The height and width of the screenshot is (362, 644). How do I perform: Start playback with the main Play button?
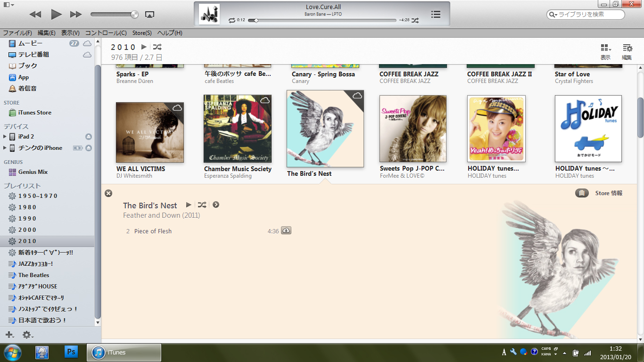click(x=56, y=14)
